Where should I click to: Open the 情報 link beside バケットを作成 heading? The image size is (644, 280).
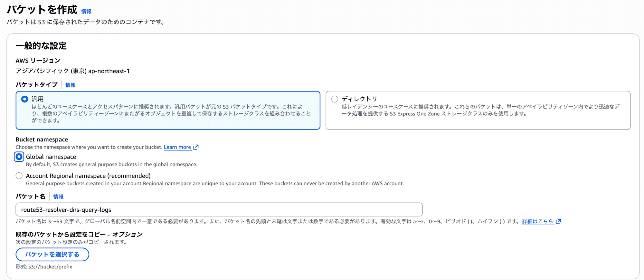click(x=86, y=11)
